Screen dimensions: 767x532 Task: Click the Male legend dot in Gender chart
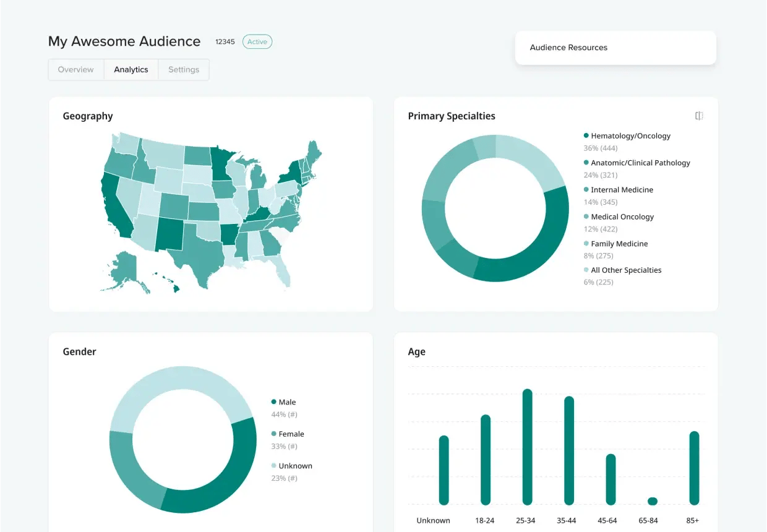(x=273, y=402)
